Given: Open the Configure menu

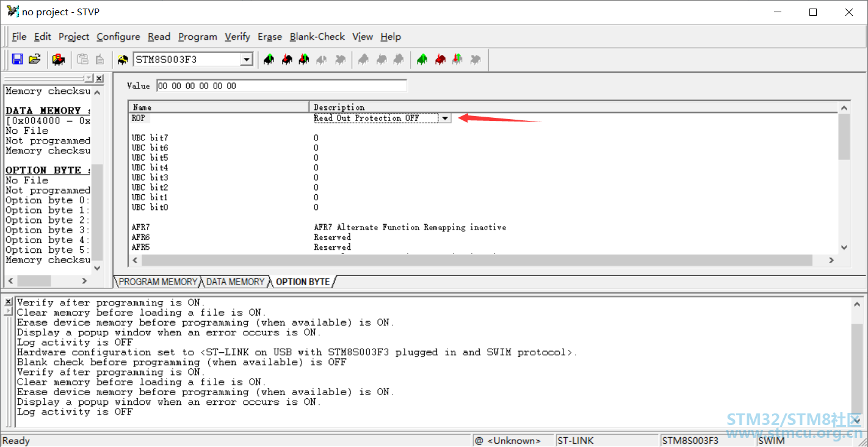Looking at the screenshot, I should tap(118, 37).
